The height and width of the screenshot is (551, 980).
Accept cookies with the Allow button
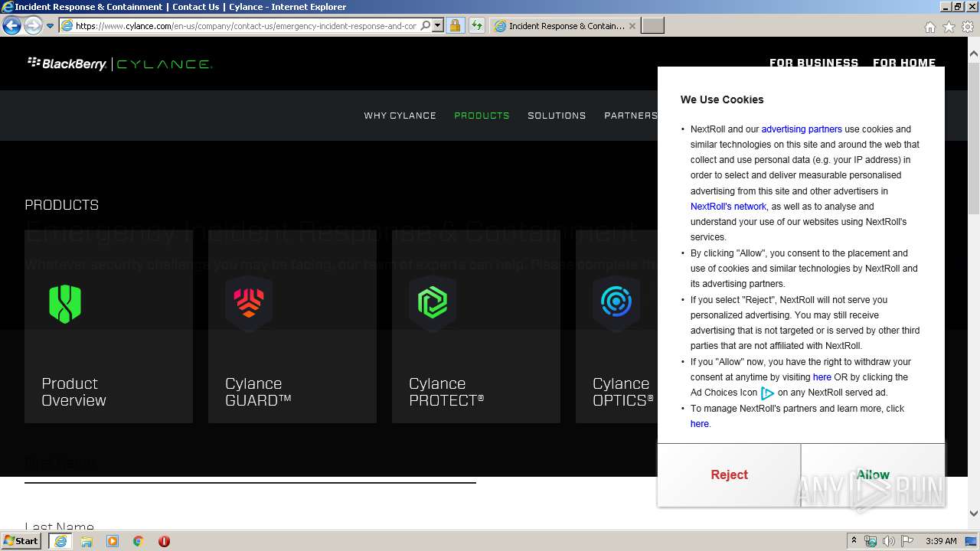pyautogui.click(x=873, y=474)
